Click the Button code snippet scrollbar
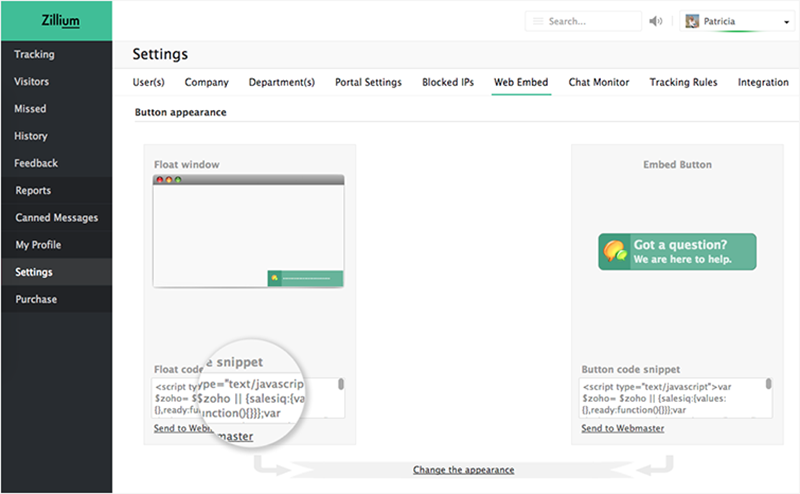 [768, 385]
